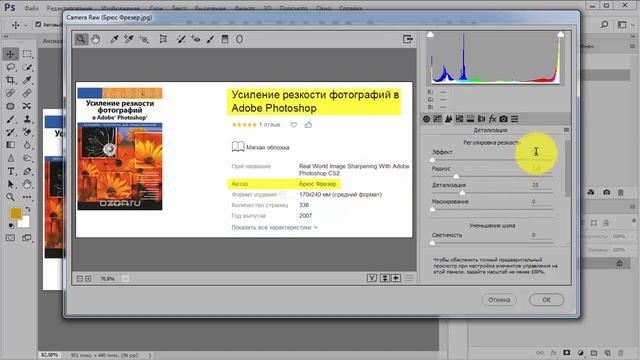Open the Split Toning panel tab icon

pyautogui.click(x=470, y=119)
